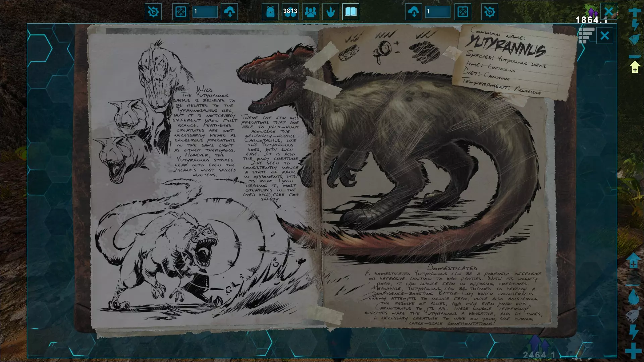Click the left quantity input field

click(205, 12)
